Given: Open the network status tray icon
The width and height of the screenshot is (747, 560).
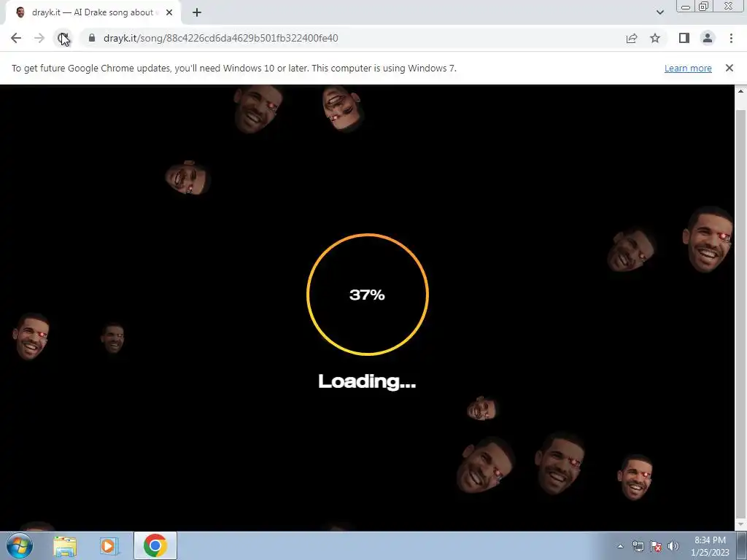Looking at the screenshot, I should click(x=638, y=546).
